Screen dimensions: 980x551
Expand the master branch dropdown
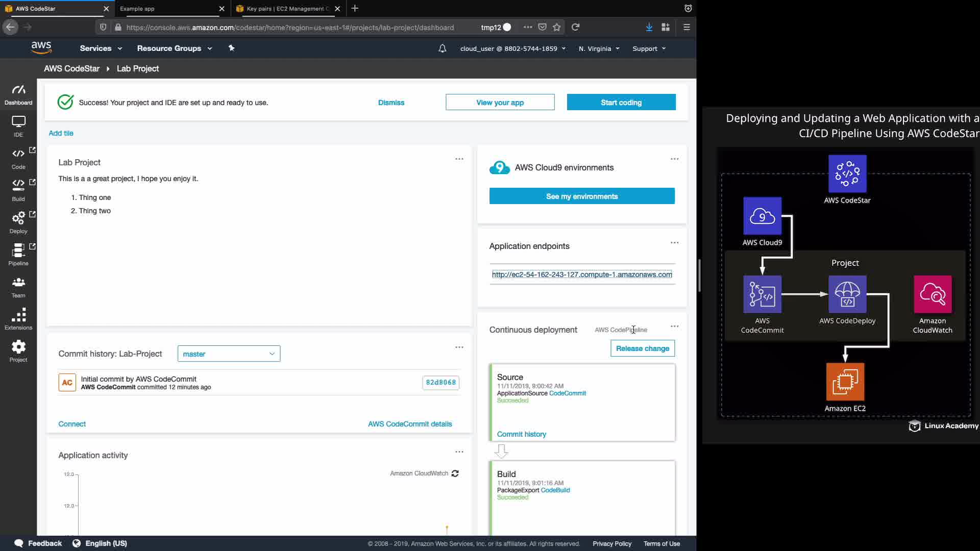(x=229, y=354)
